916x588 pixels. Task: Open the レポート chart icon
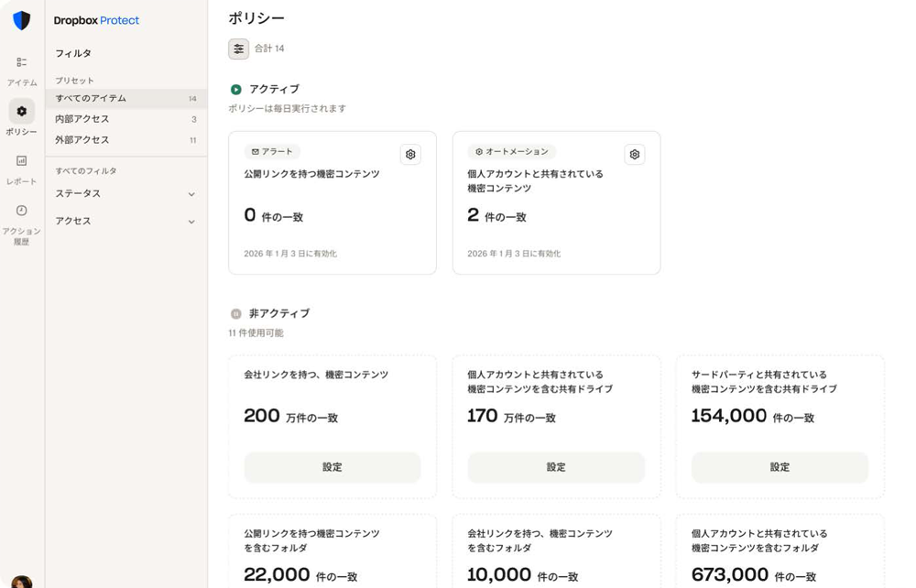pyautogui.click(x=22, y=160)
